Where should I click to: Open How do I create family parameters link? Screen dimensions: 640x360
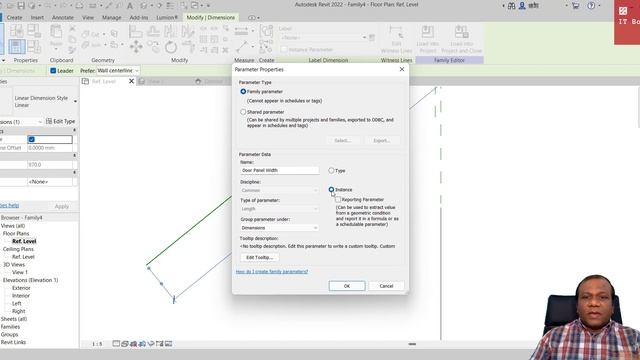pos(272,271)
